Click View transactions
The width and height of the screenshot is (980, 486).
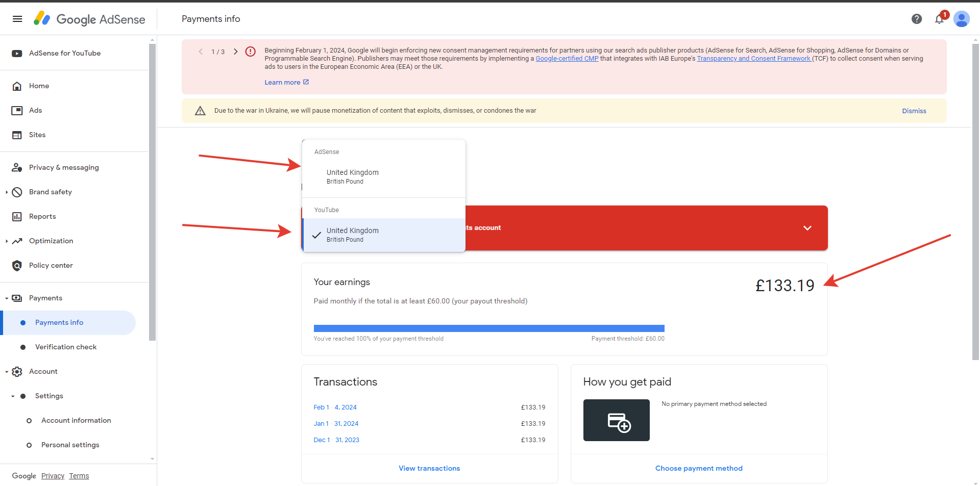tap(429, 469)
